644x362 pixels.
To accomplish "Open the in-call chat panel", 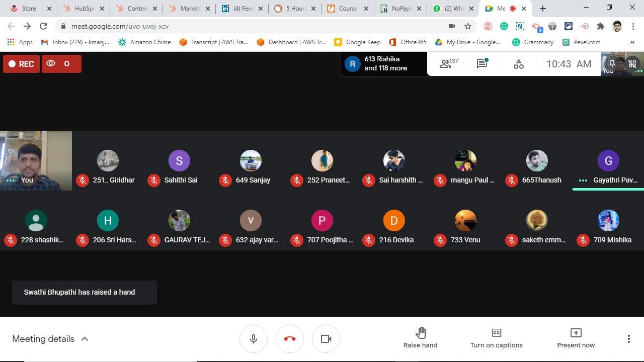I will [x=482, y=64].
